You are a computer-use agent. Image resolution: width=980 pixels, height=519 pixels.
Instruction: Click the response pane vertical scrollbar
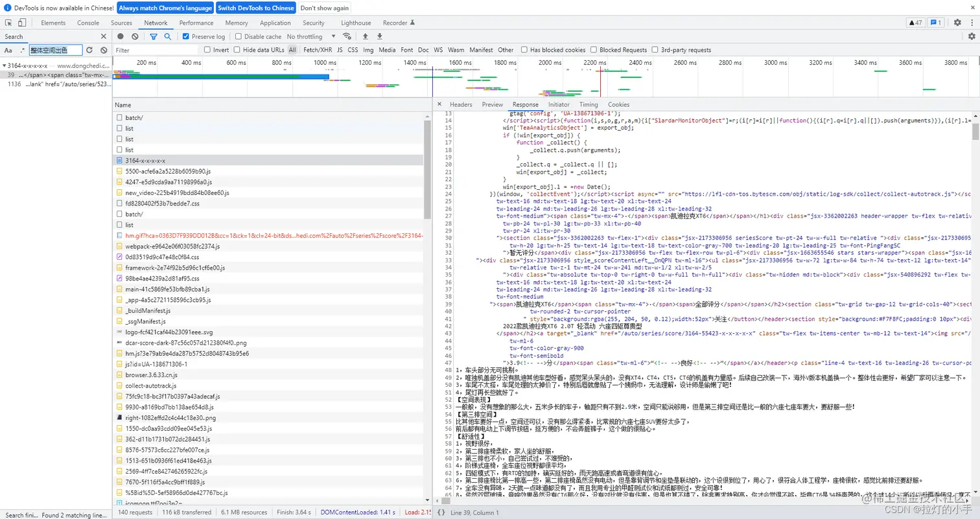point(975,132)
